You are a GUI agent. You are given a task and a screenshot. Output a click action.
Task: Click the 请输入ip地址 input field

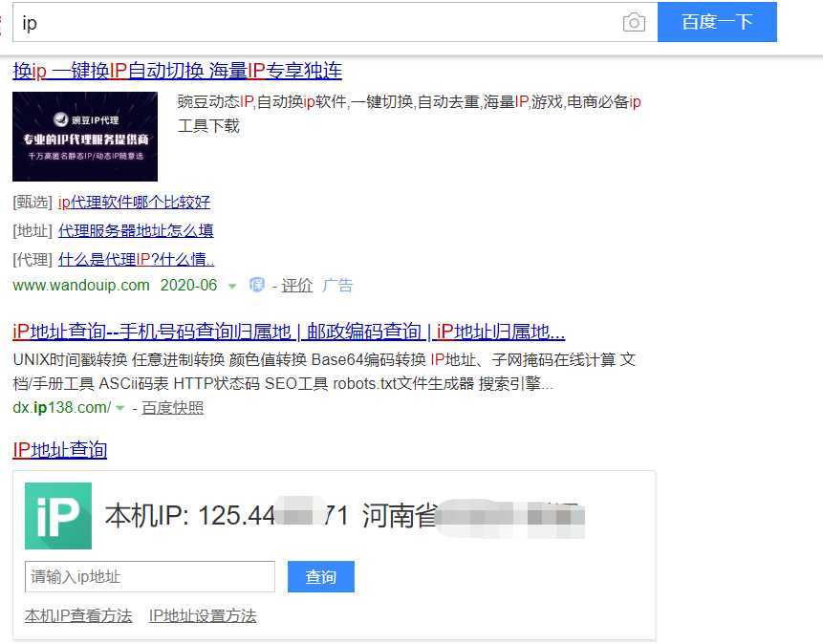[x=150, y=576]
